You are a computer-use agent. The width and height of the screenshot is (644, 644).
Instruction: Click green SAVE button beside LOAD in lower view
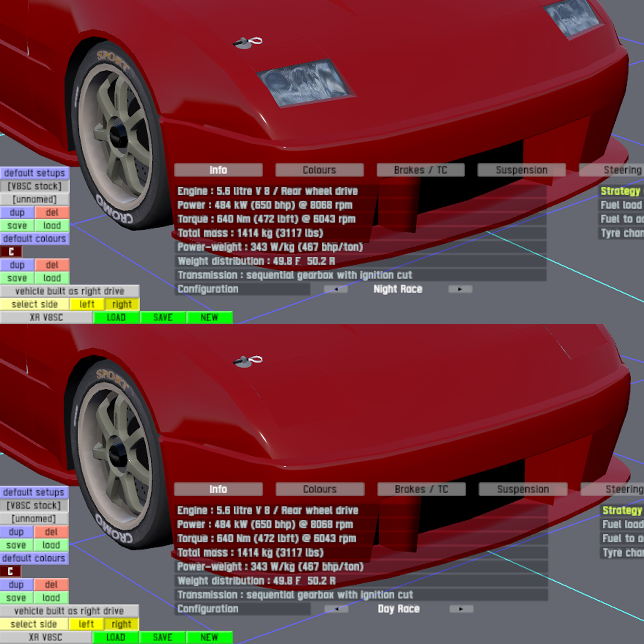pyautogui.click(x=163, y=637)
